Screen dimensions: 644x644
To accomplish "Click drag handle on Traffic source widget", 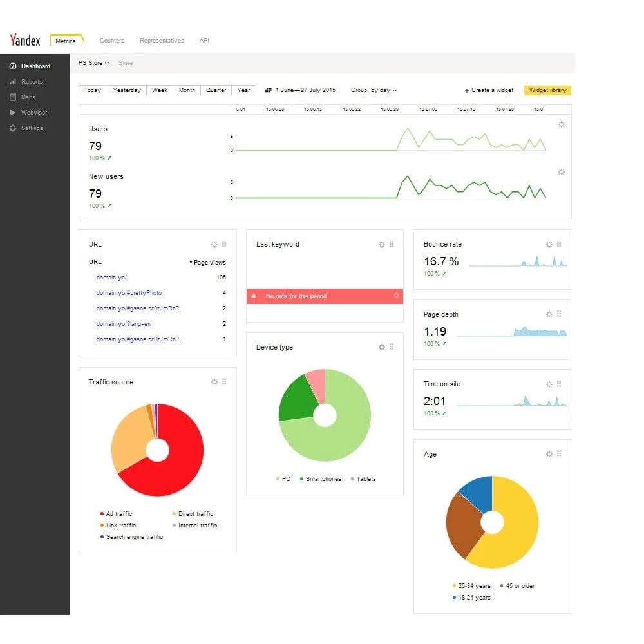I will pyautogui.click(x=224, y=382).
